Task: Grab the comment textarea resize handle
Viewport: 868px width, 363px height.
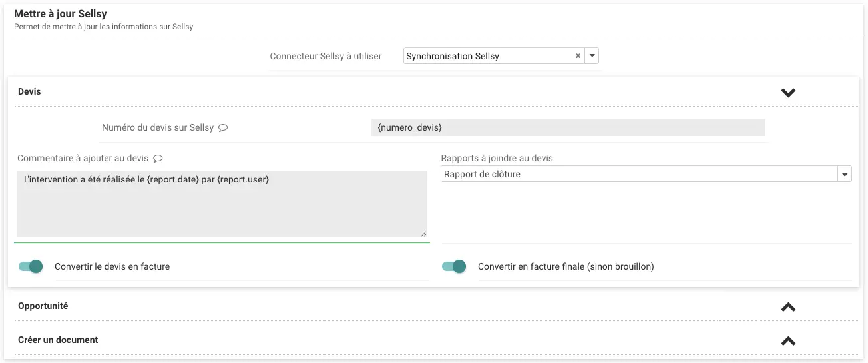Action: click(423, 233)
